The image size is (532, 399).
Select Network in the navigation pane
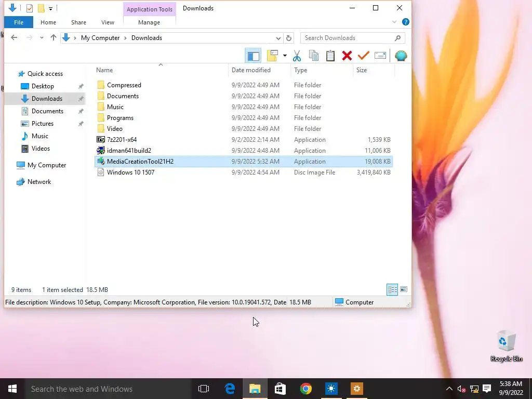[x=39, y=182]
